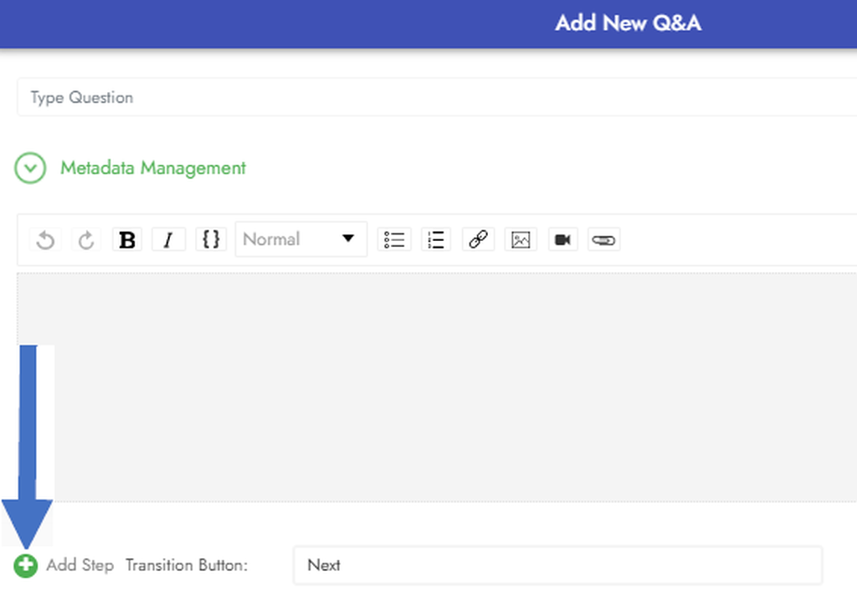Click the Transition Button: label
Viewport: 857px width, 616px height.
(187, 565)
